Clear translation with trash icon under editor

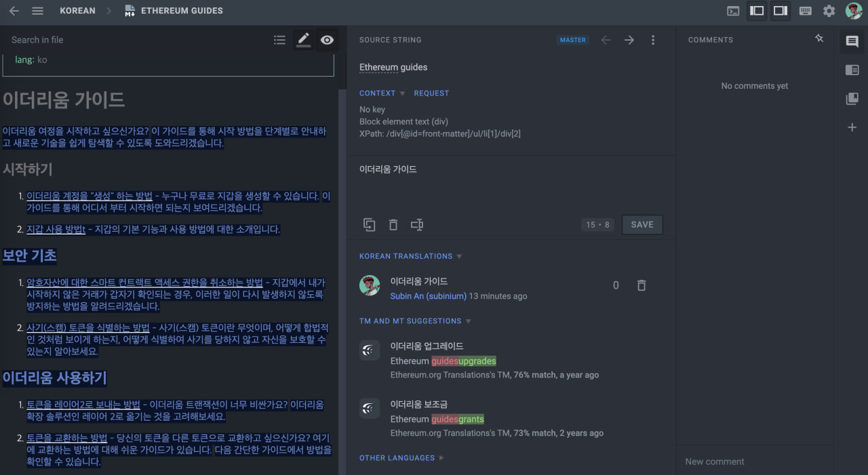pyautogui.click(x=393, y=225)
